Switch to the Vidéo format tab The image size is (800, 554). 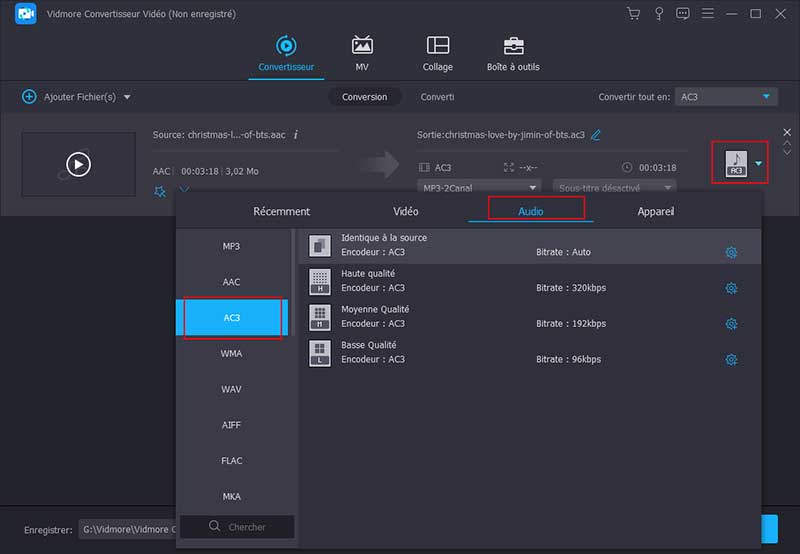(x=406, y=212)
